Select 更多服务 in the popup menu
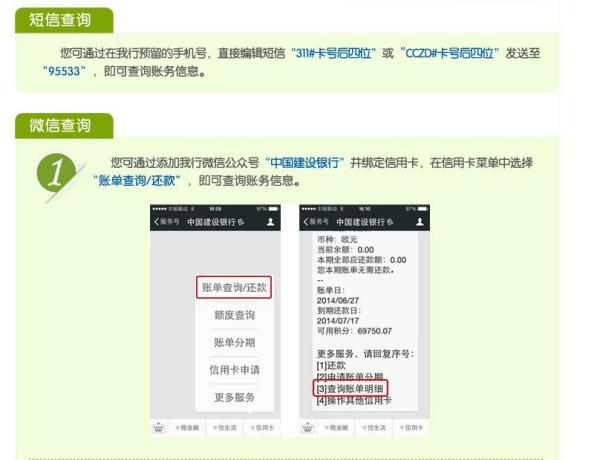This screenshot has width=600, height=460. pos(234,397)
